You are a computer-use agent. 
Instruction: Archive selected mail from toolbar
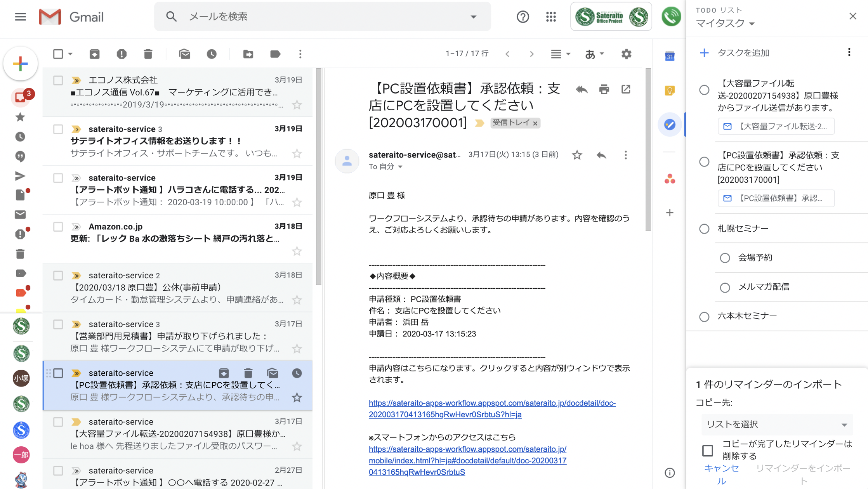click(94, 54)
